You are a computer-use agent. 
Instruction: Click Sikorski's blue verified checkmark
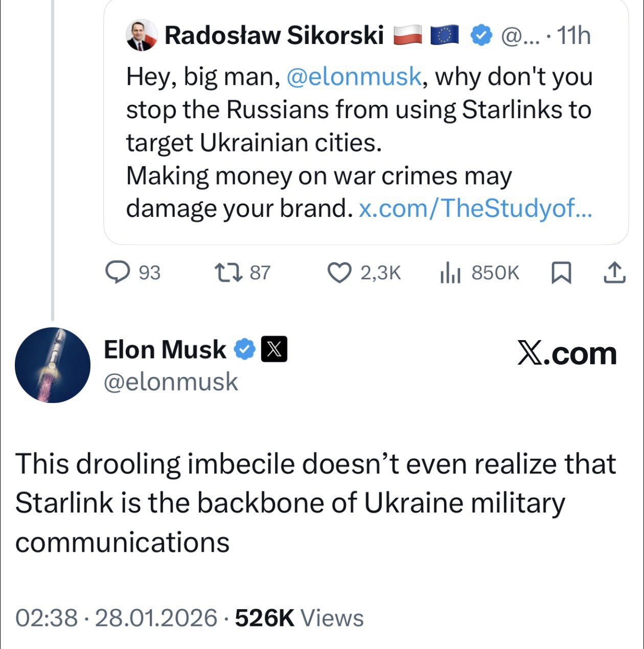point(480,36)
